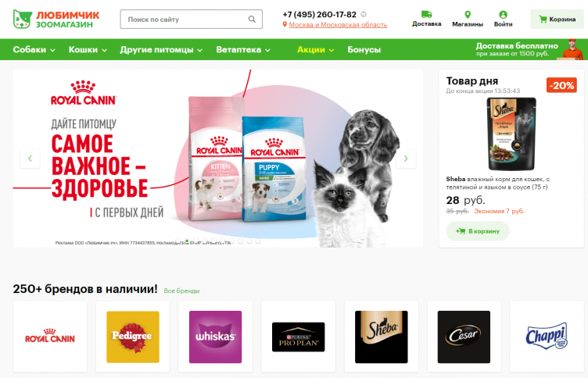Open Магазины location pin icon
The image size is (588, 378).
coord(468,15)
